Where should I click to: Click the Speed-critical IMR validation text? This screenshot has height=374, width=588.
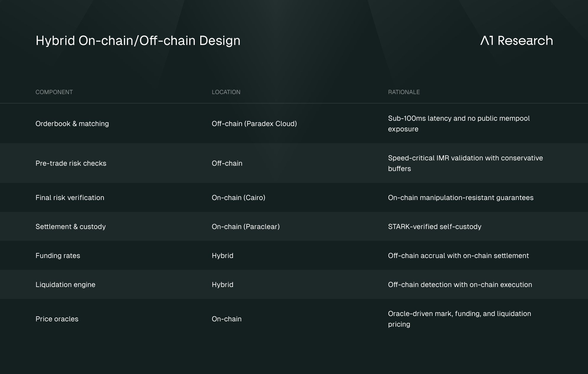[465, 163]
